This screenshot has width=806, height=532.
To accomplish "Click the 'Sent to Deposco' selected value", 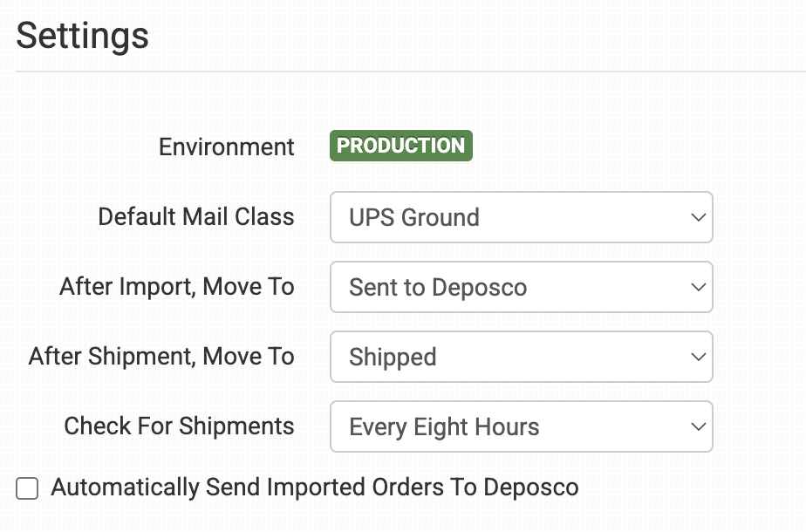I will pos(438,287).
